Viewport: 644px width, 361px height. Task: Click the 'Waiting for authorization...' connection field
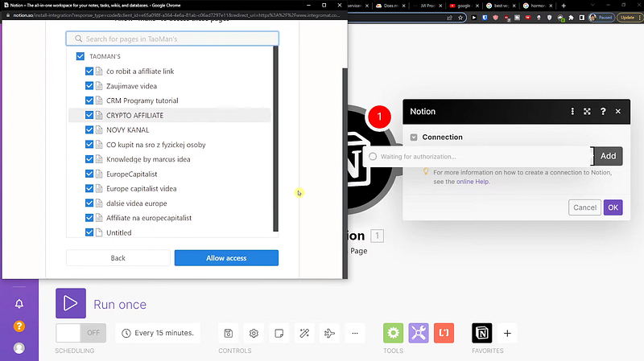coord(478,156)
